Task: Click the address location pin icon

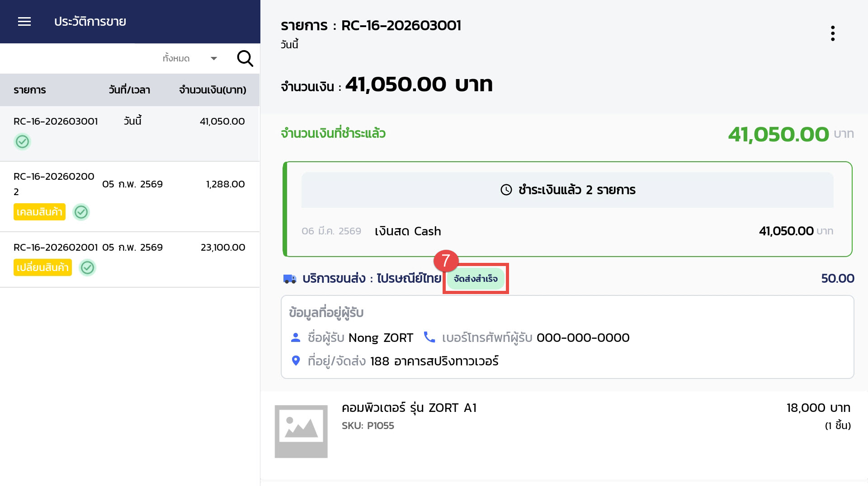Action: (x=296, y=361)
